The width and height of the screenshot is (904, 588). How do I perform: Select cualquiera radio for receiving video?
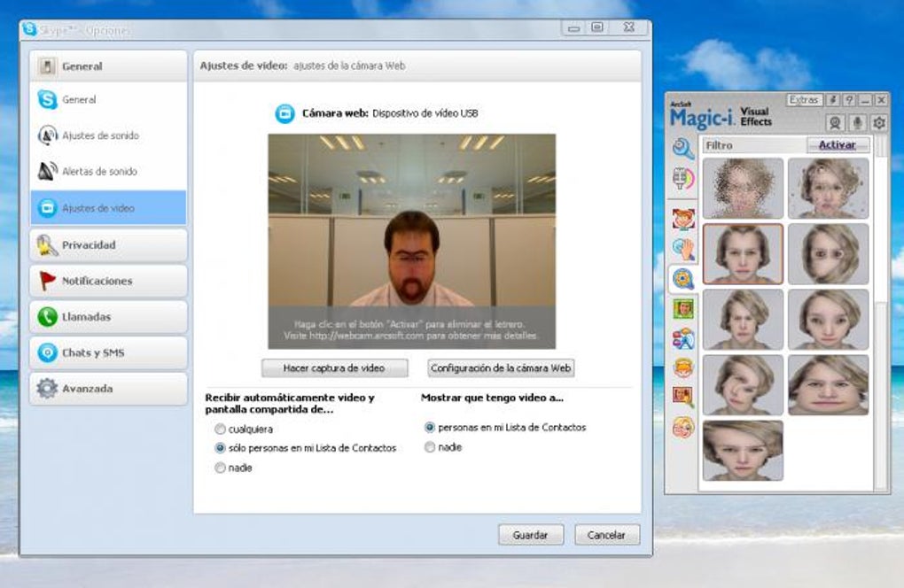pos(220,429)
